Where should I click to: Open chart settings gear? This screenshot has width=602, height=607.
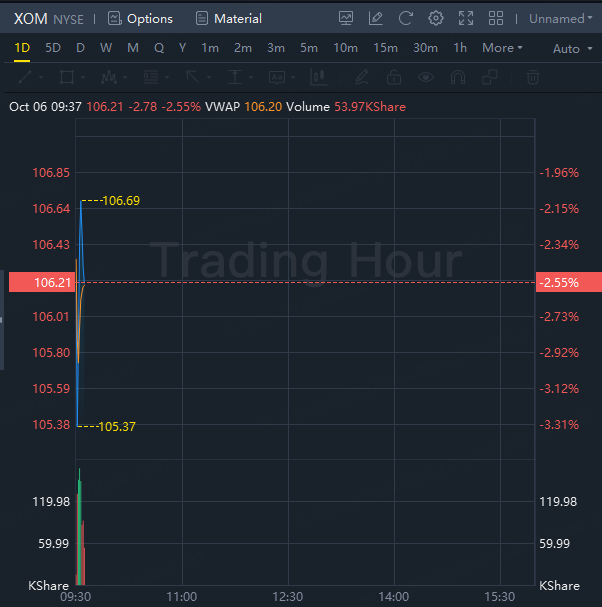click(435, 18)
